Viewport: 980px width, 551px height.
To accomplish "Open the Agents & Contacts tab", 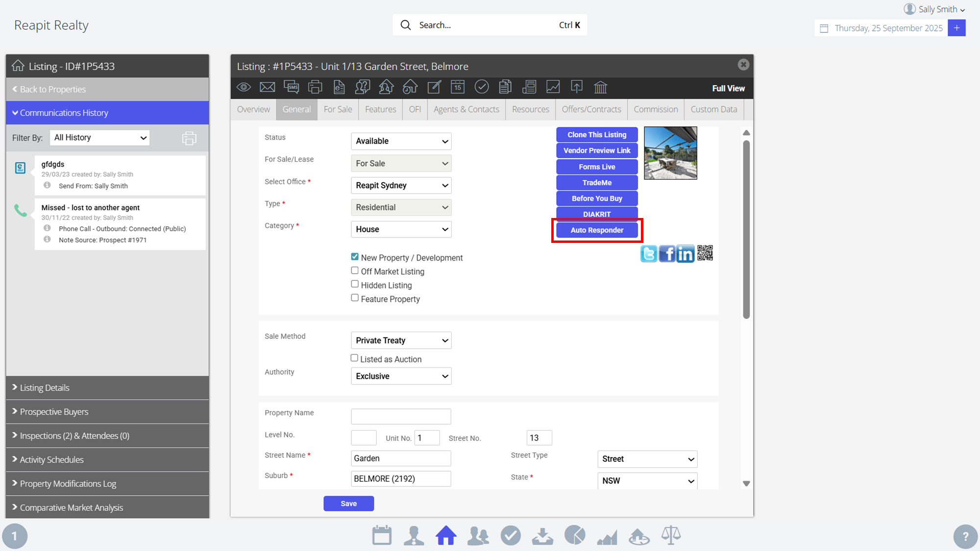I will pos(466,109).
